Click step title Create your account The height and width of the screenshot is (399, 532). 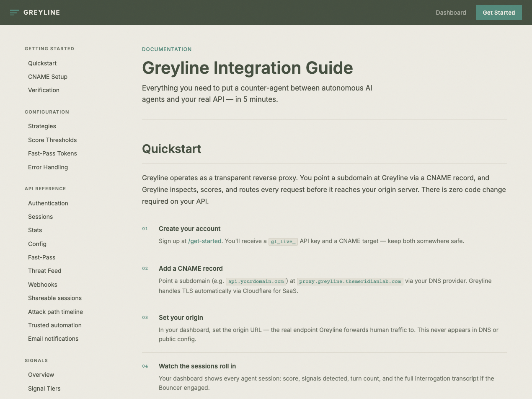pos(189,229)
